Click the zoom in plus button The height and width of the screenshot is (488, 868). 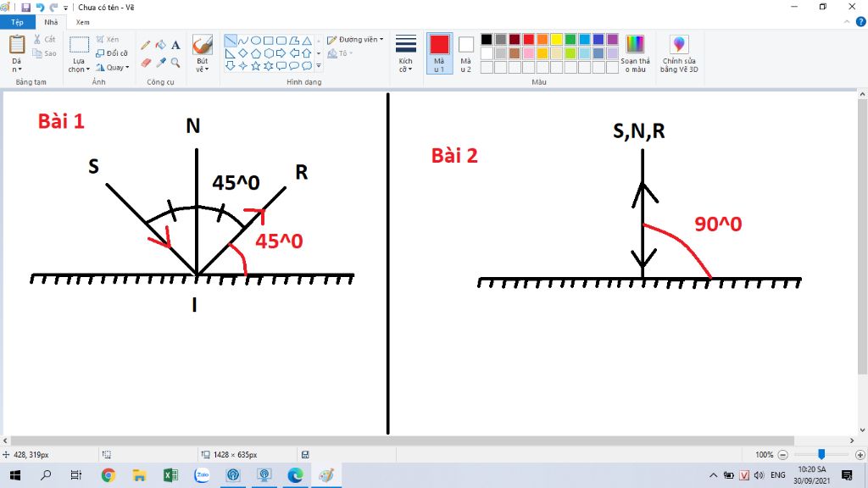tap(860, 455)
